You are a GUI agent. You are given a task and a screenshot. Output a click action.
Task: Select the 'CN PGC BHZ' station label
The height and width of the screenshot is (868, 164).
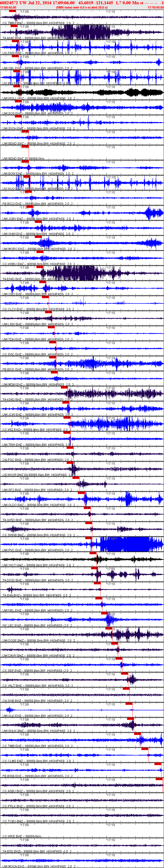point(12,460)
